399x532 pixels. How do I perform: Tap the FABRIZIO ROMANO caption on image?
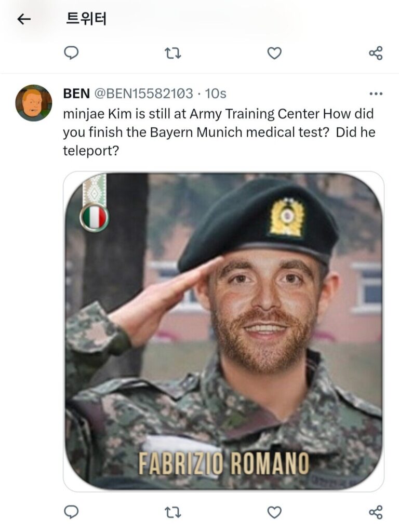tap(223, 463)
